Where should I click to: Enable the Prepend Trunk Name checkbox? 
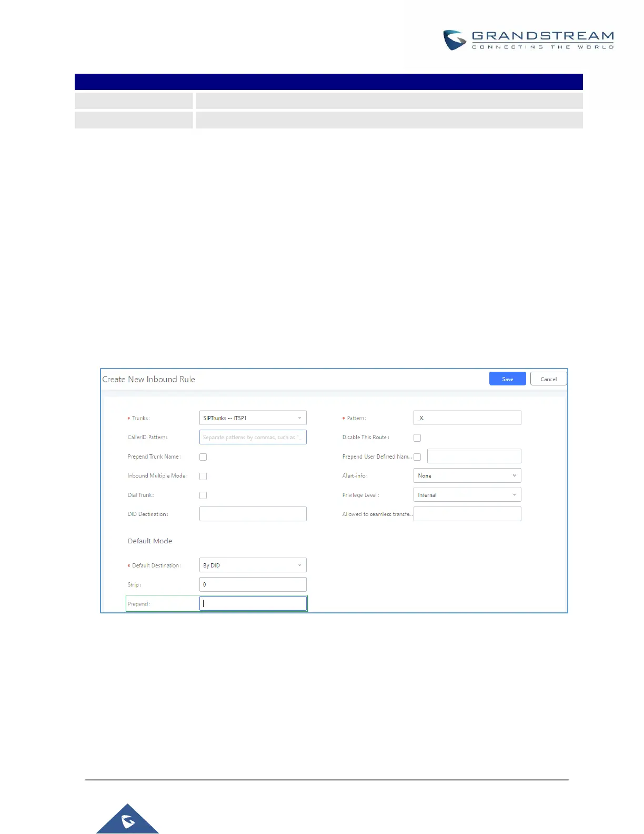point(203,457)
